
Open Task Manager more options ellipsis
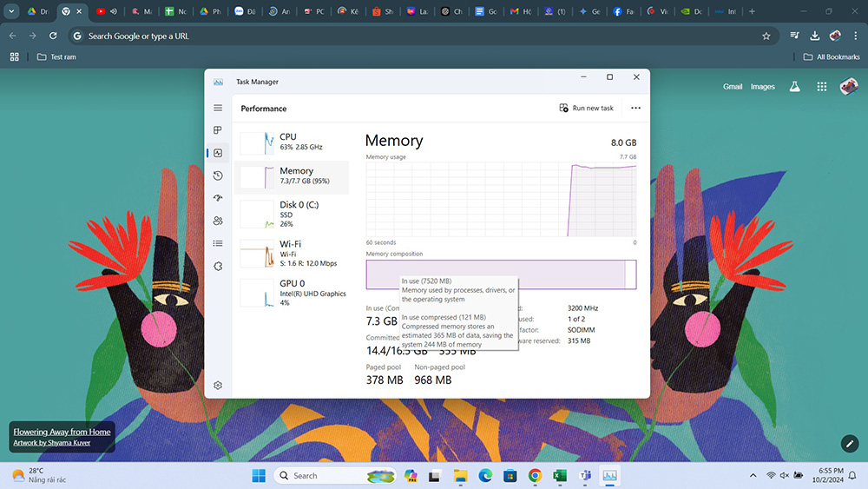635,108
